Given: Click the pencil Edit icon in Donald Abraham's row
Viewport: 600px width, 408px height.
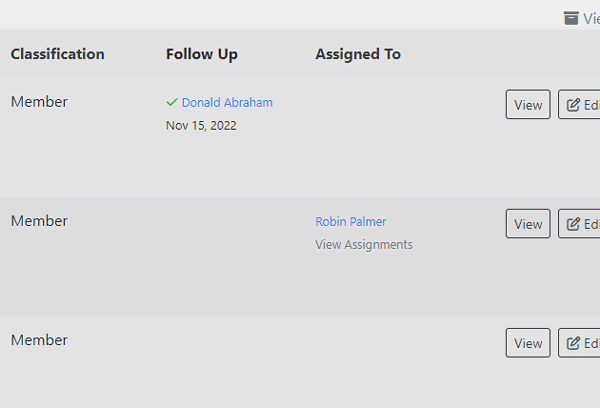Looking at the screenshot, I should pyautogui.click(x=573, y=105).
